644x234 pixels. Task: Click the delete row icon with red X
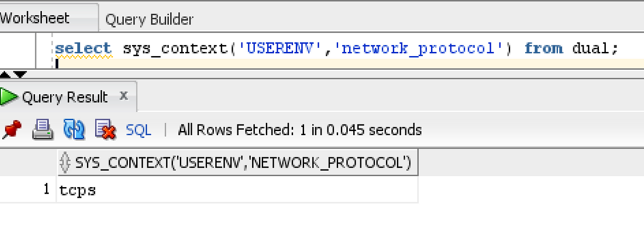tap(105, 130)
